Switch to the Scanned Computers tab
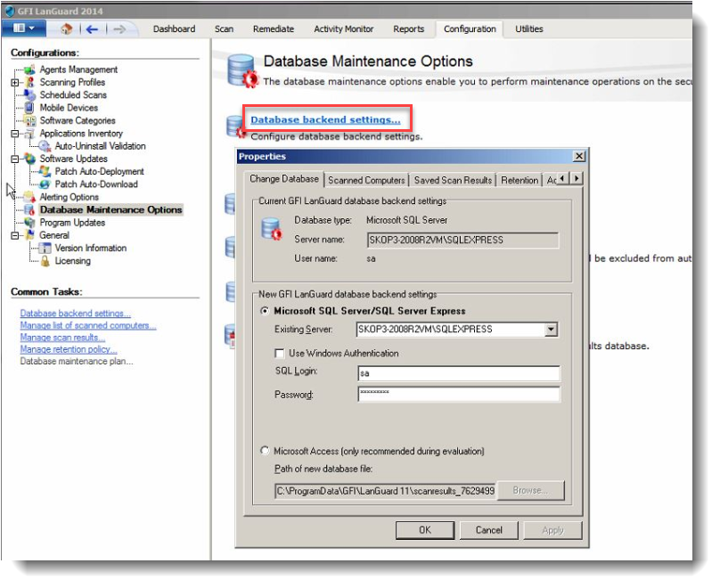This screenshot has height=588, width=720. [366, 180]
